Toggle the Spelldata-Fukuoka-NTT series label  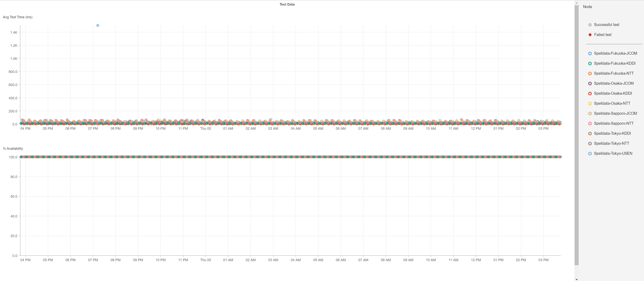coord(614,73)
